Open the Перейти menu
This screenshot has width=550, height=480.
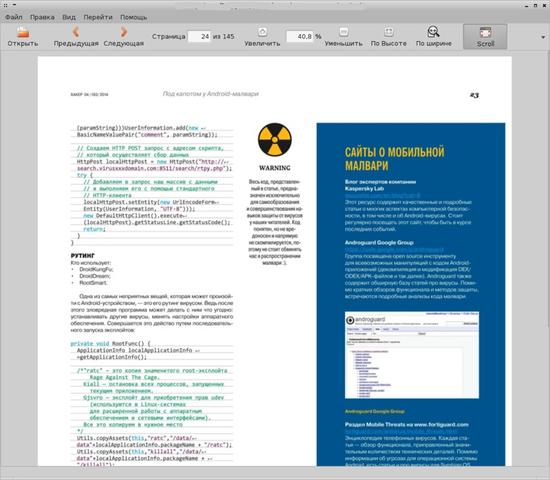(98, 17)
